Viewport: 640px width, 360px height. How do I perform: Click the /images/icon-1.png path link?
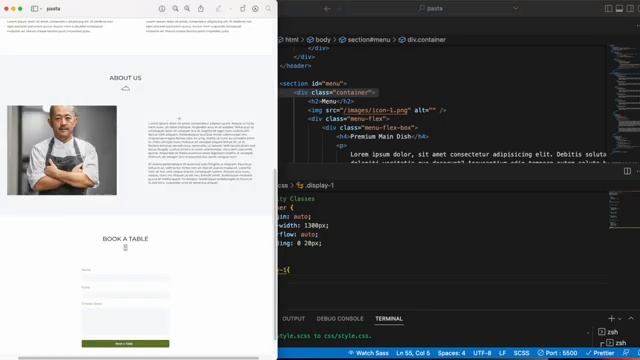[x=376, y=110]
